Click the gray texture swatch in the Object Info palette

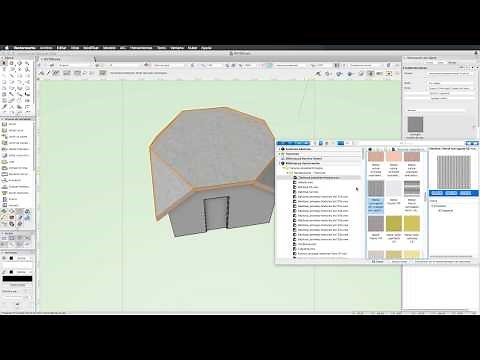click(x=415, y=124)
